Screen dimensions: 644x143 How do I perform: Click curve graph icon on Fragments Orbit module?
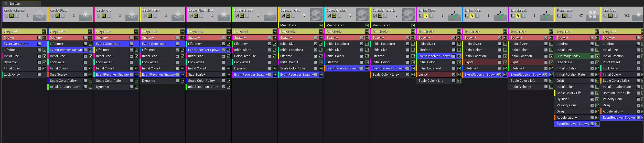pos(597,81)
